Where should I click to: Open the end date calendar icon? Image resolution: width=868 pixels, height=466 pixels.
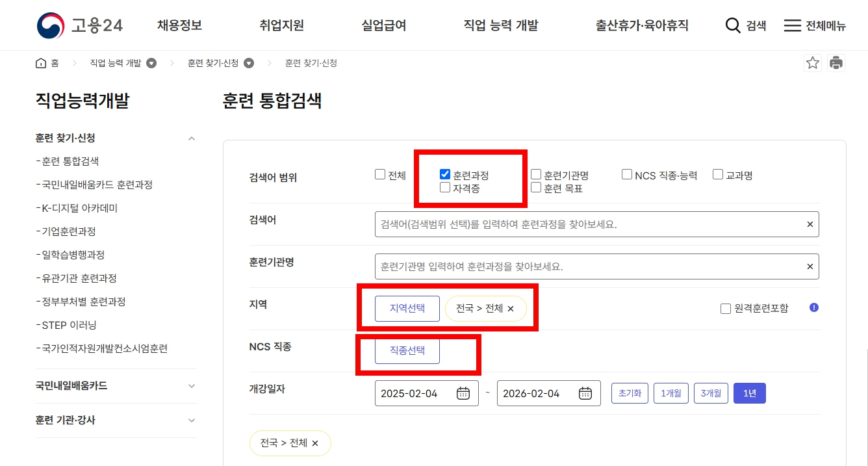pos(584,393)
